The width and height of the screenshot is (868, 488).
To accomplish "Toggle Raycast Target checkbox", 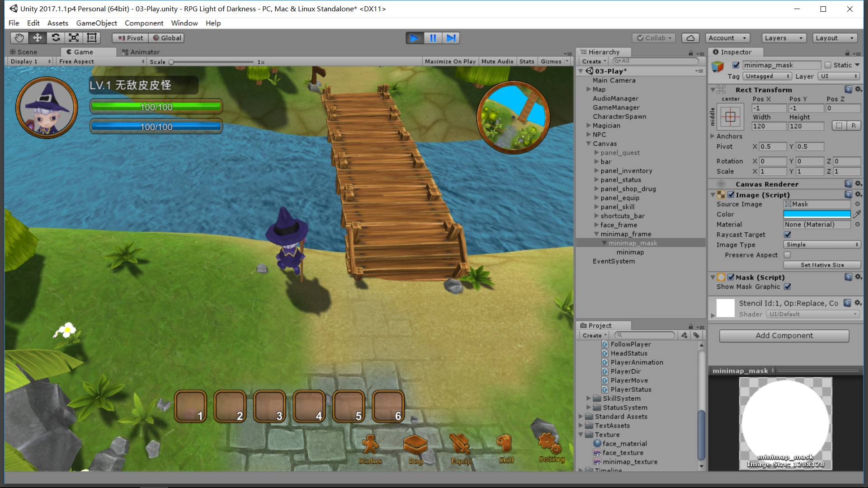I will pos(788,235).
